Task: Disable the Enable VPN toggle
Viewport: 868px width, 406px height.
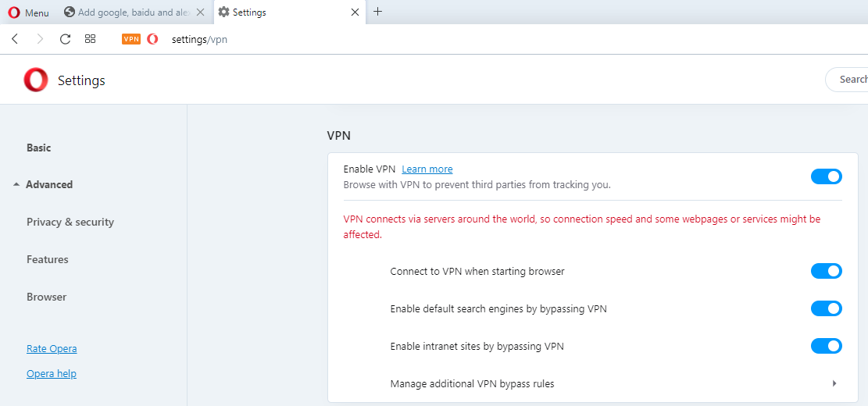Action: point(826,176)
